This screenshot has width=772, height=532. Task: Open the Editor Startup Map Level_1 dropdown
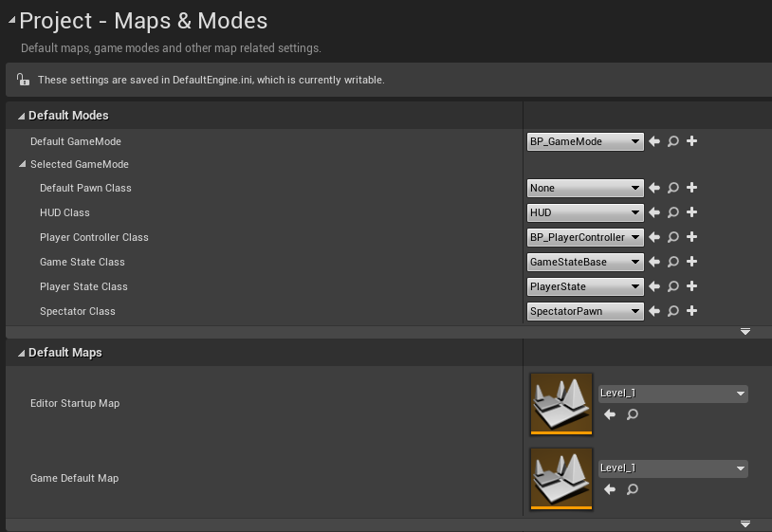click(x=673, y=394)
